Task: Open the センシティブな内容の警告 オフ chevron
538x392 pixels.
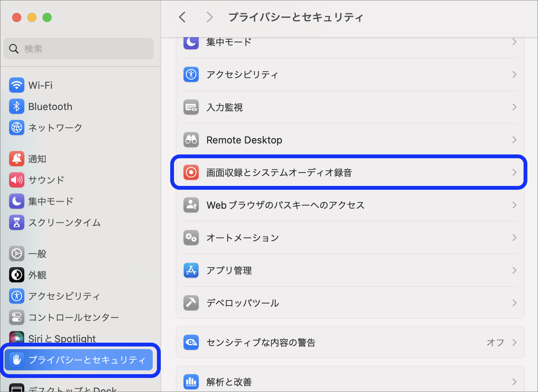Action: [514, 343]
